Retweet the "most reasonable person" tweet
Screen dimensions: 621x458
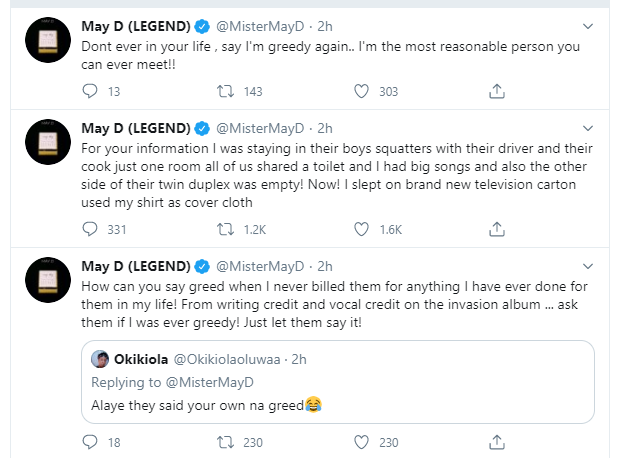pos(226,92)
